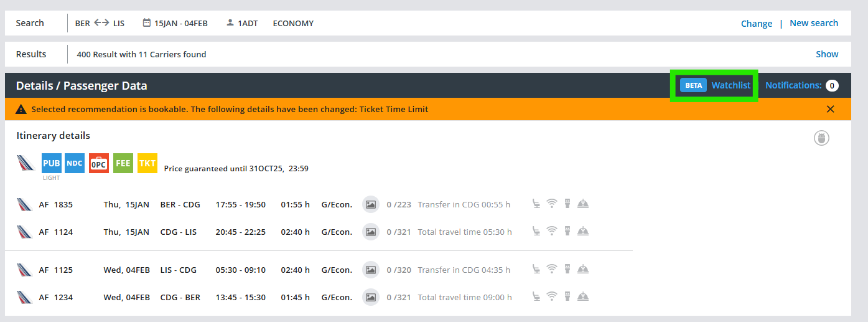
Task: Click the PUB fare type badge
Action: point(52,163)
